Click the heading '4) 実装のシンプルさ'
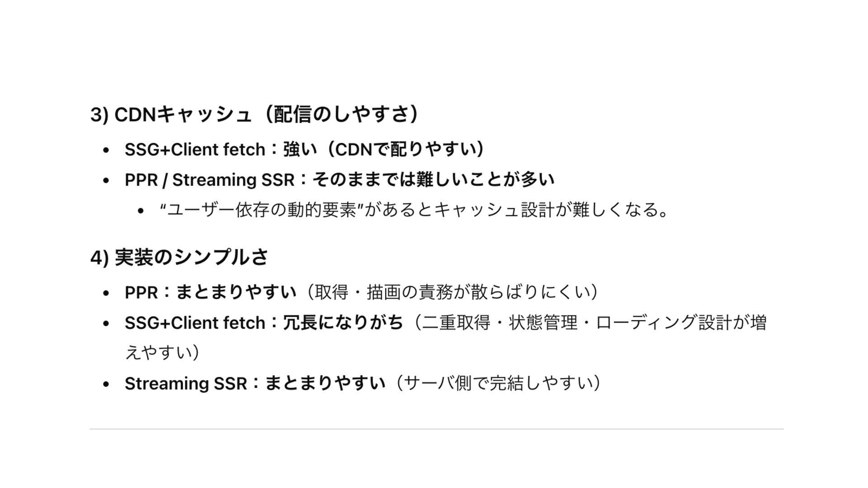 179,257
